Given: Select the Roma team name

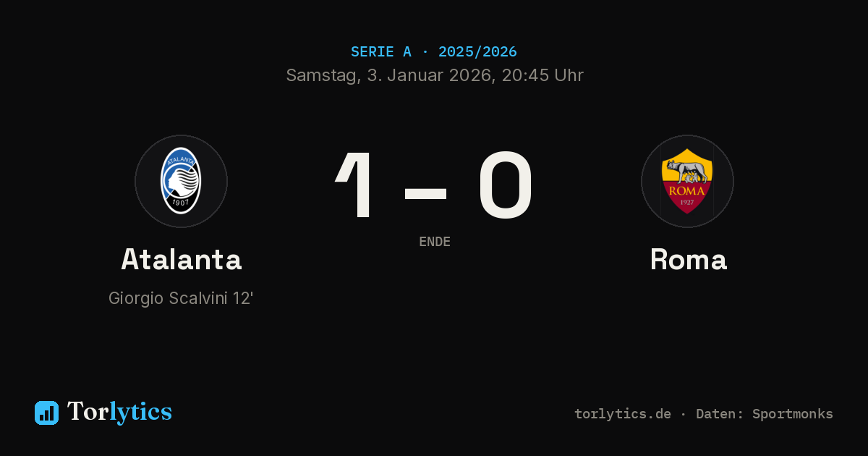Looking at the screenshot, I should click(688, 259).
